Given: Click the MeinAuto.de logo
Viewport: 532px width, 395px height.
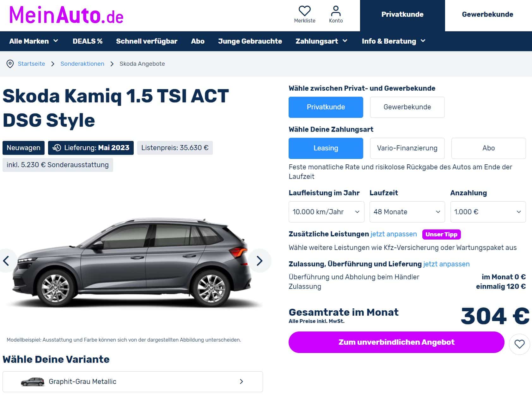Looking at the screenshot, I should [x=66, y=15].
